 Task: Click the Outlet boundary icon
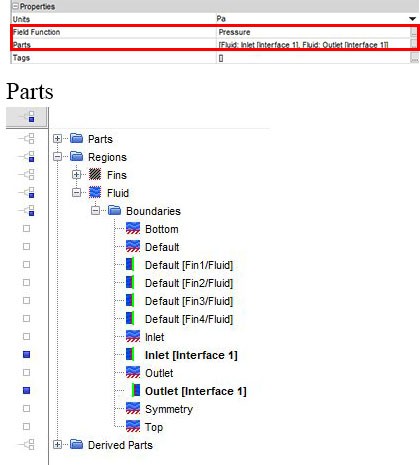[x=133, y=372]
